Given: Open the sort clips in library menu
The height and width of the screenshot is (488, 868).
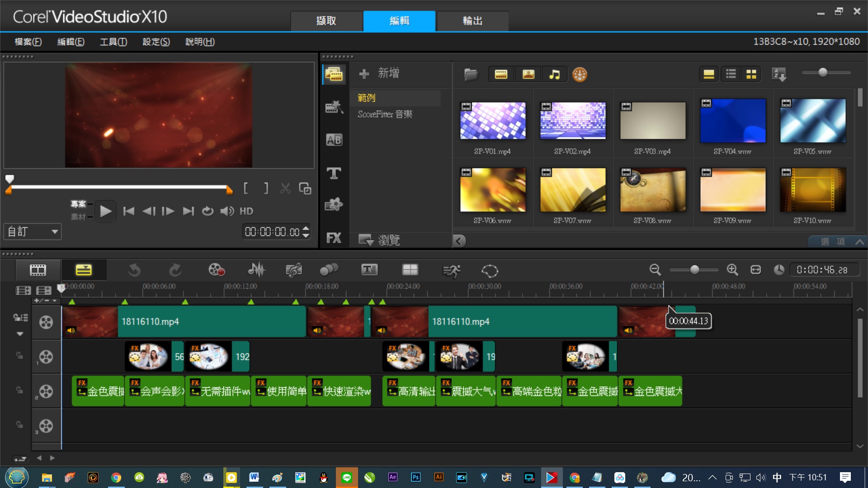Looking at the screenshot, I should click(x=779, y=74).
